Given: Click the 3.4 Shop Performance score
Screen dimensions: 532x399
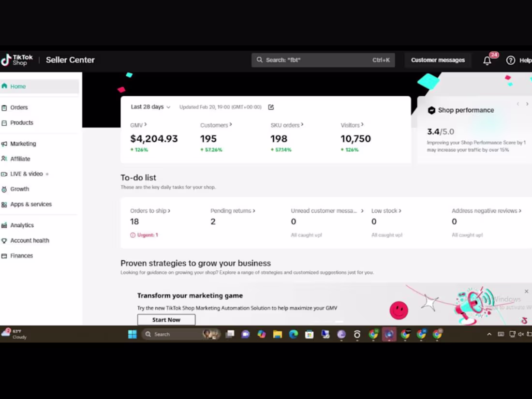Looking at the screenshot, I should tap(433, 131).
